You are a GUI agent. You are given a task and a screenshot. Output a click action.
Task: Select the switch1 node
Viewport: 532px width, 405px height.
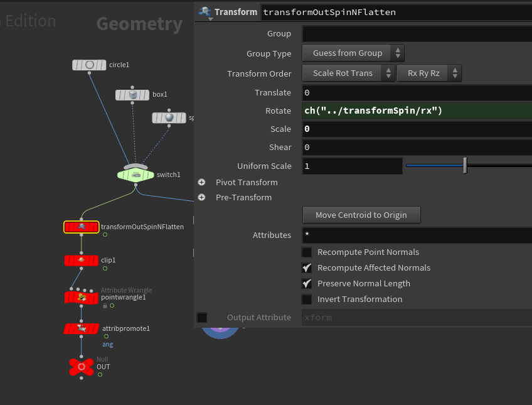[x=136, y=175]
